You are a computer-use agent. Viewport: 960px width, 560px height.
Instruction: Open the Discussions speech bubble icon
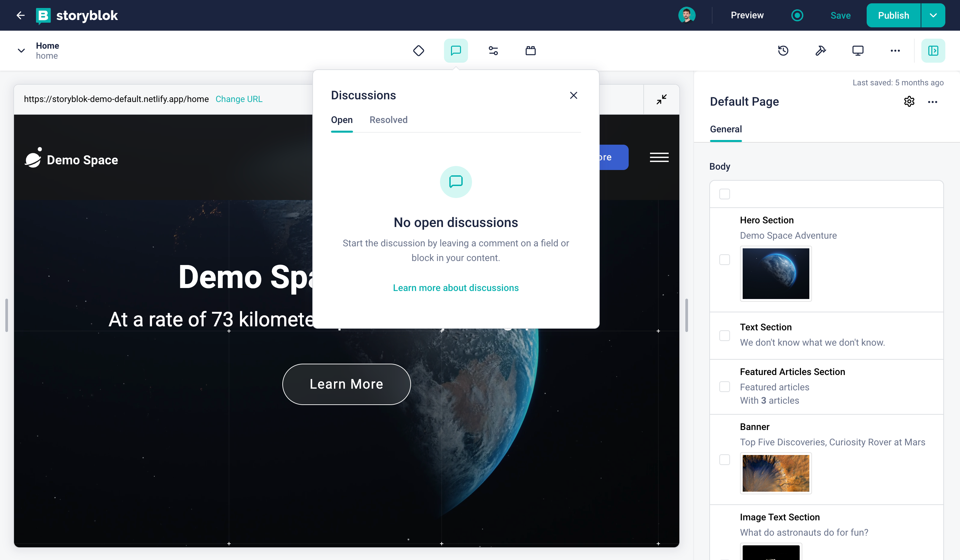click(x=456, y=50)
